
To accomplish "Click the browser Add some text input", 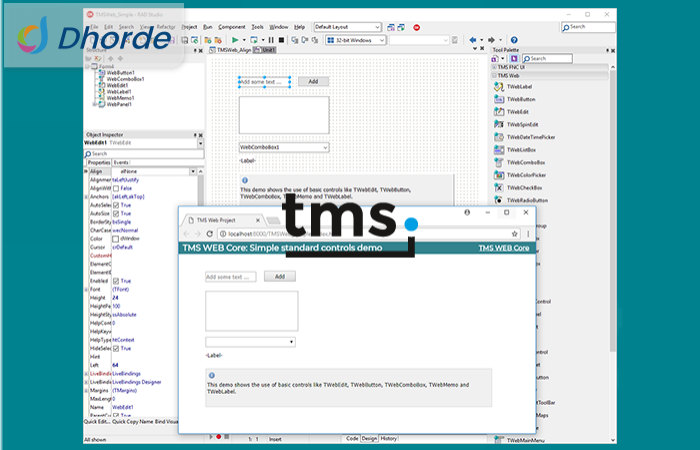I will (231, 277).
